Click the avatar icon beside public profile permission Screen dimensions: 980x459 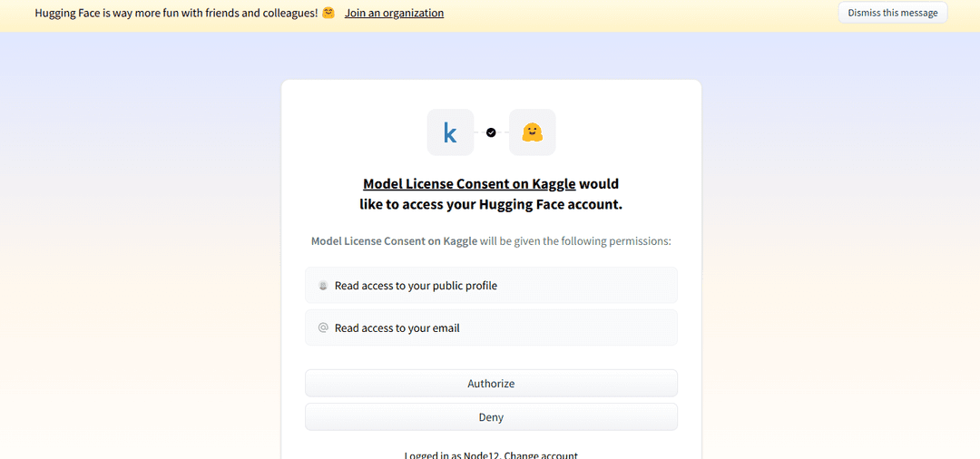click(323, 286)
